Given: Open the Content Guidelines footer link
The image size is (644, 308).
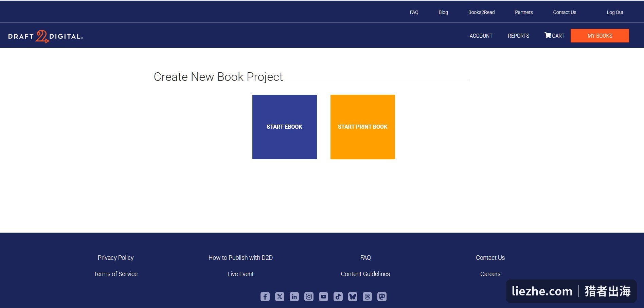Looking at the screenshot, I should point(365,274).
